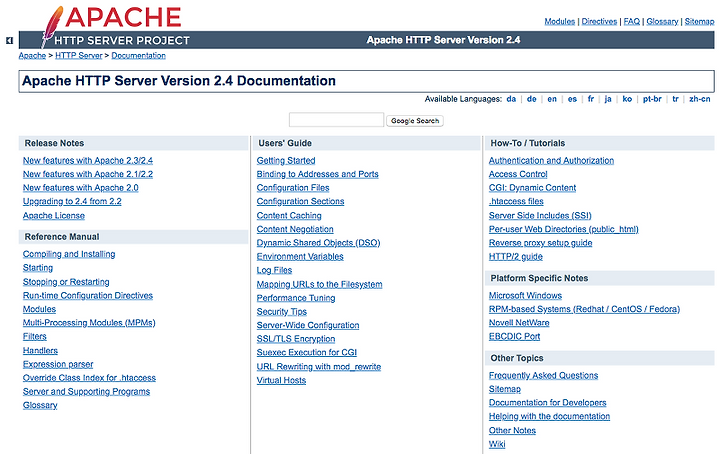
Task: Open Reverse proxy setup guide
Action: (540, 243)
